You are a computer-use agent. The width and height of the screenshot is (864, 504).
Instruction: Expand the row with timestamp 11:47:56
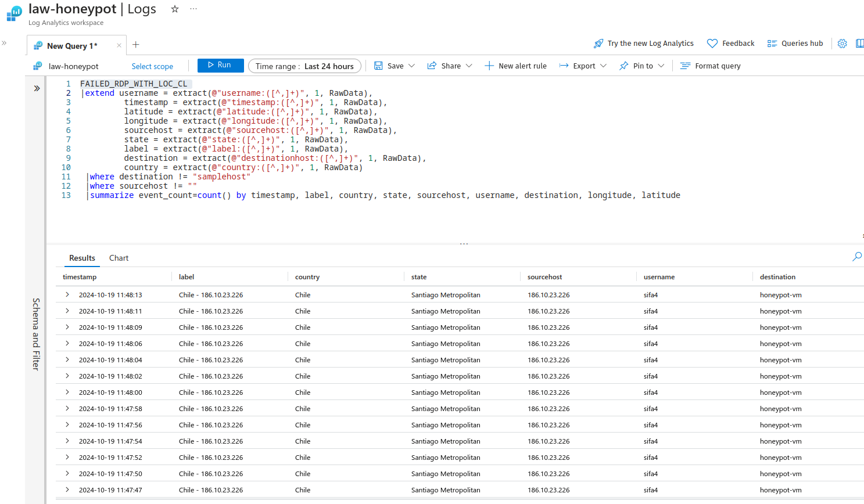pyautogui.click(x=67, y=424)
